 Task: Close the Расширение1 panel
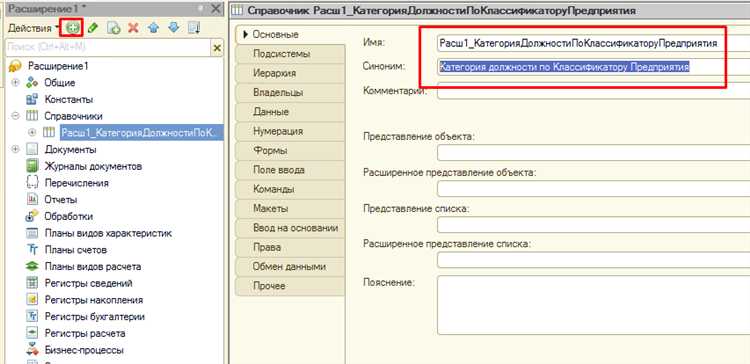point(216,9)
